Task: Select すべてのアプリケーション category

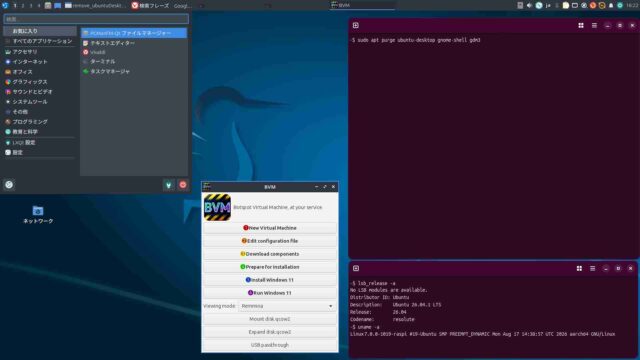Action: pyautogui.click(x=40, y=41)
